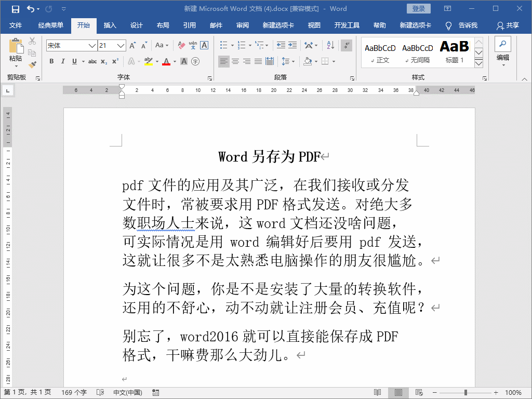This screenshot has height=399, width=532.
Task: Click the 中文(中国) language indicator
Action: (x=128, y=393)
